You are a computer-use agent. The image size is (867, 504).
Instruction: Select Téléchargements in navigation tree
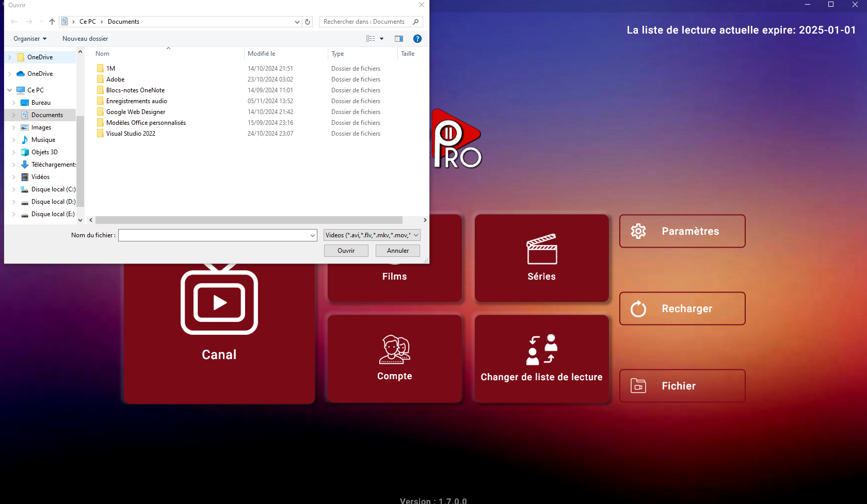53,165
